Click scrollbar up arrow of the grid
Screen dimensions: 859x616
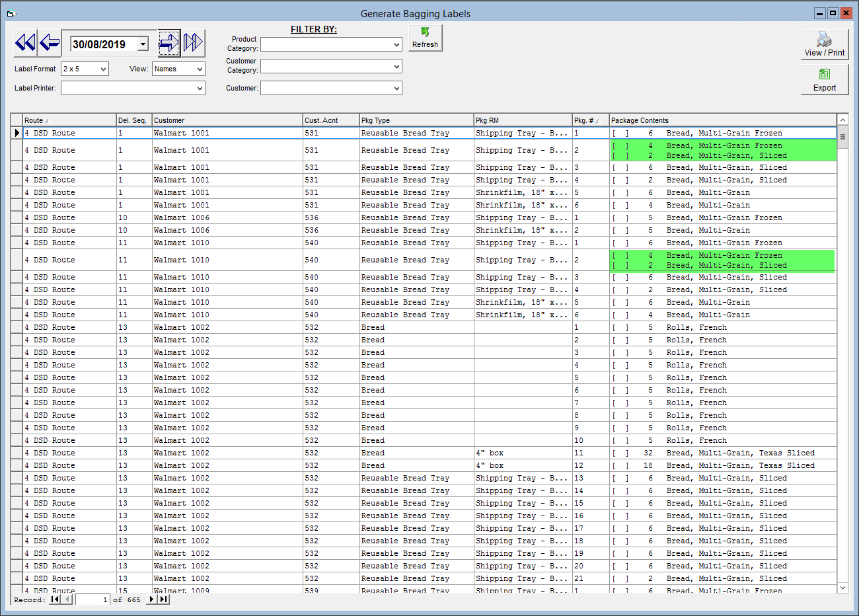coord(842,120)
